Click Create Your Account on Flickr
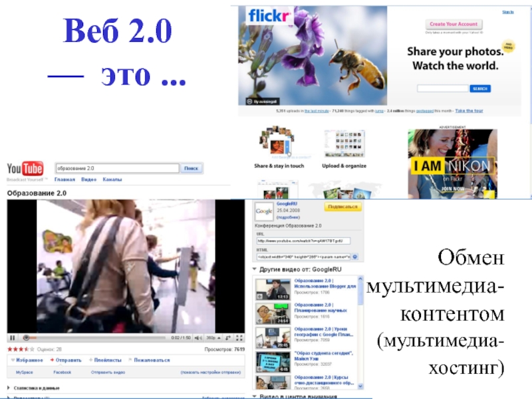 point(454,25)
